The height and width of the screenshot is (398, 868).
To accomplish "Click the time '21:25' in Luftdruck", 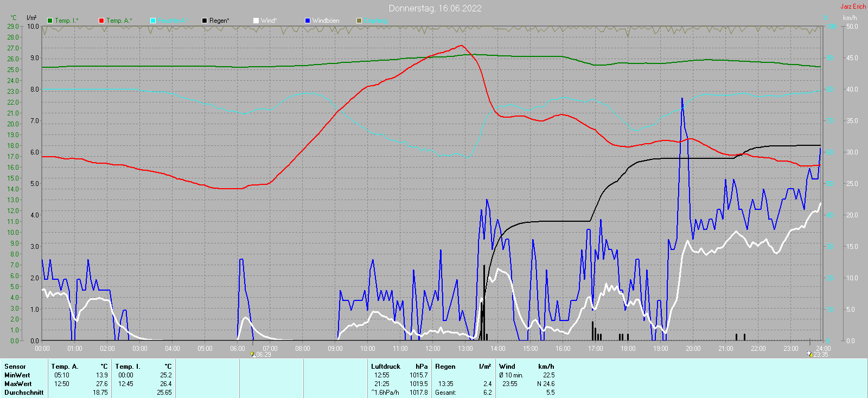I will (382, 384).
